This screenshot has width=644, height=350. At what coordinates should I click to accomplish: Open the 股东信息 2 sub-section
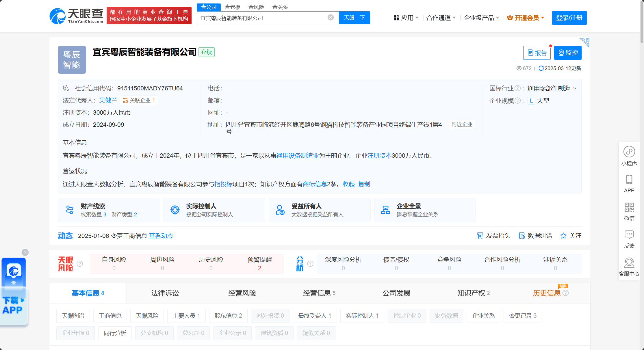click(x=228, y=316)
